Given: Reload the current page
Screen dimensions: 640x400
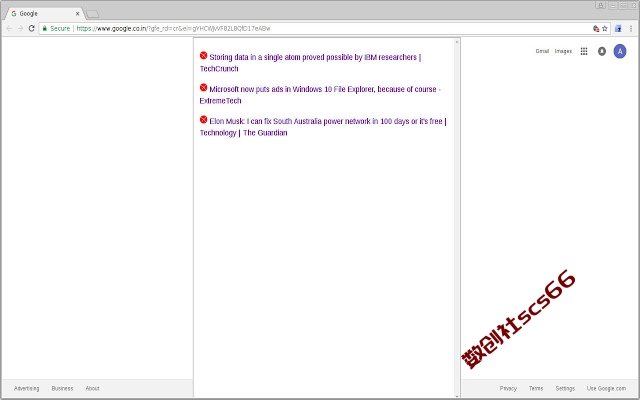Looking at the screenshot, I should (x=31, y=28).
